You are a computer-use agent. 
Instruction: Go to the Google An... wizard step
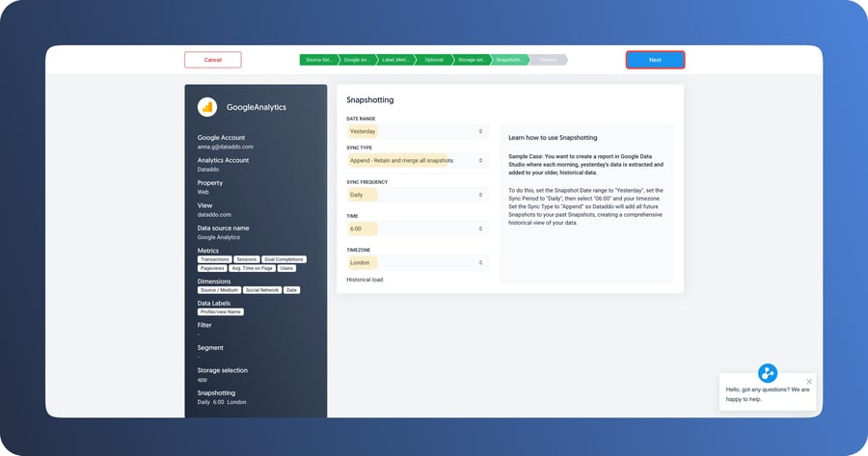[357, 60]
